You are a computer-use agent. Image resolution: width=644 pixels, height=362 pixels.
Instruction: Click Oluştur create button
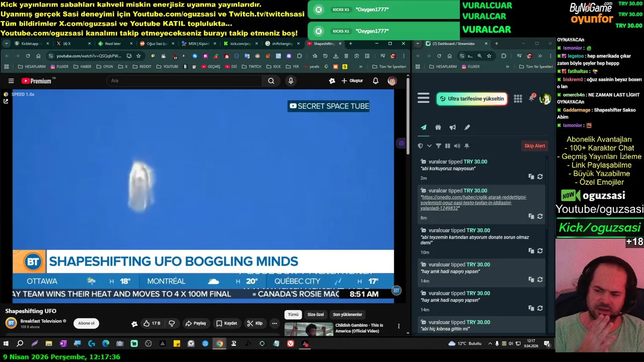[x=352, y=81]
